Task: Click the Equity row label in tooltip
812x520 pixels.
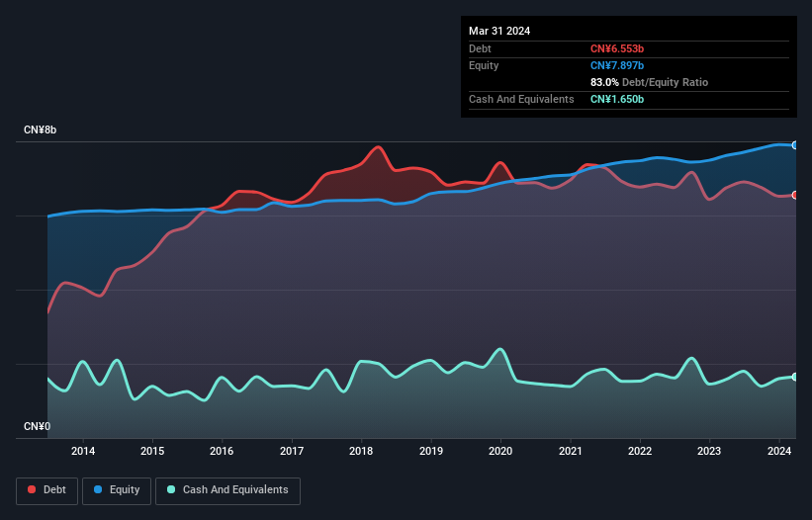Action: [x=484, y=65]
